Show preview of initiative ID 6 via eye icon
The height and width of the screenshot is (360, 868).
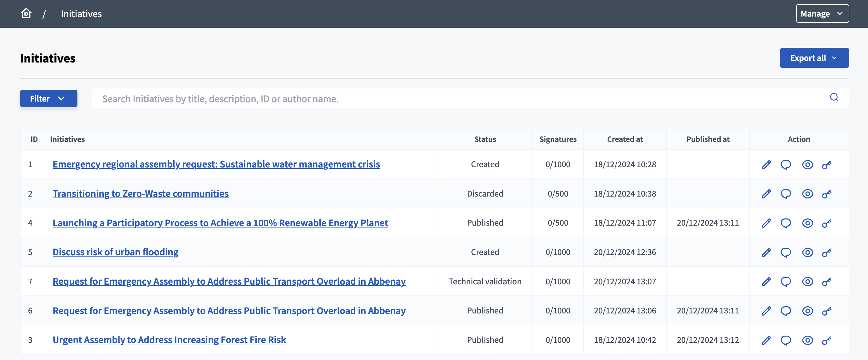[807, 311]
